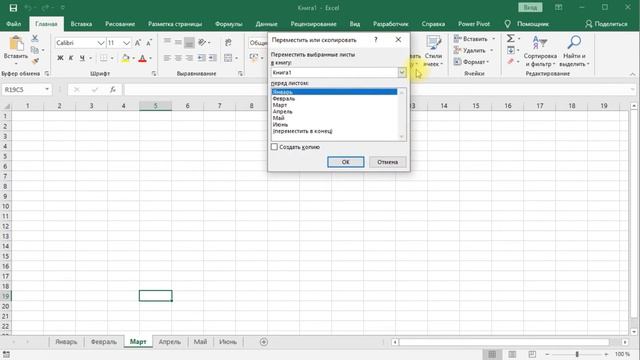Click the Cut scissors icon
640x360 pixels.
(35, 38)
